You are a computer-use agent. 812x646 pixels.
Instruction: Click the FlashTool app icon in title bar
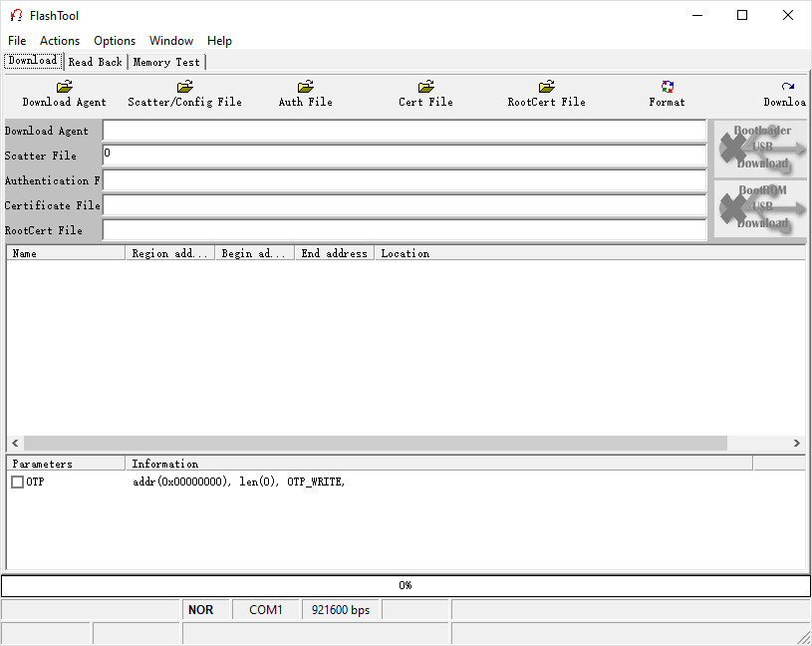16,16
